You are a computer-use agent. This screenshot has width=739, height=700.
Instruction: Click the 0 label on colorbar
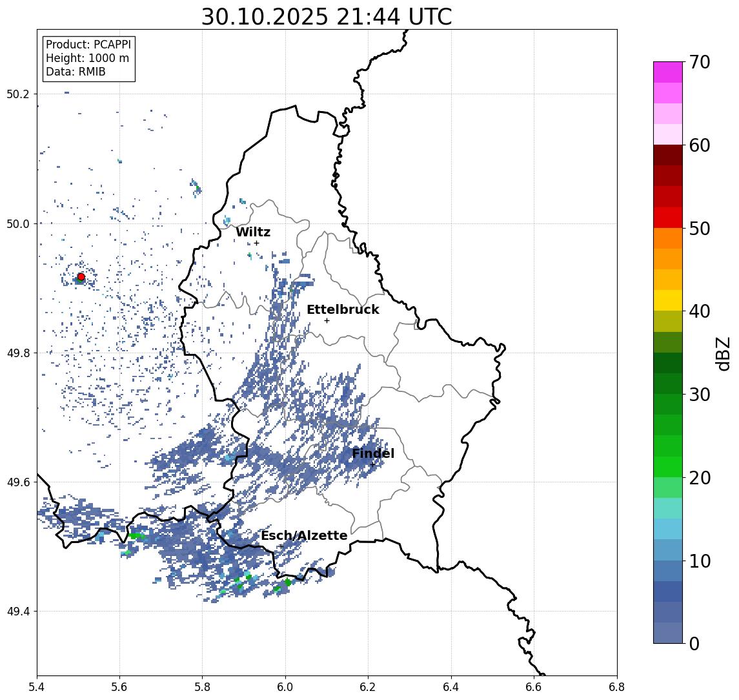(x=694, y=643)
